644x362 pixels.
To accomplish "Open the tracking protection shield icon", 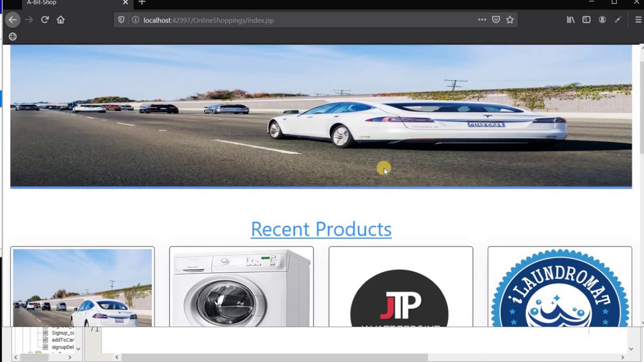I will [121, 20].
